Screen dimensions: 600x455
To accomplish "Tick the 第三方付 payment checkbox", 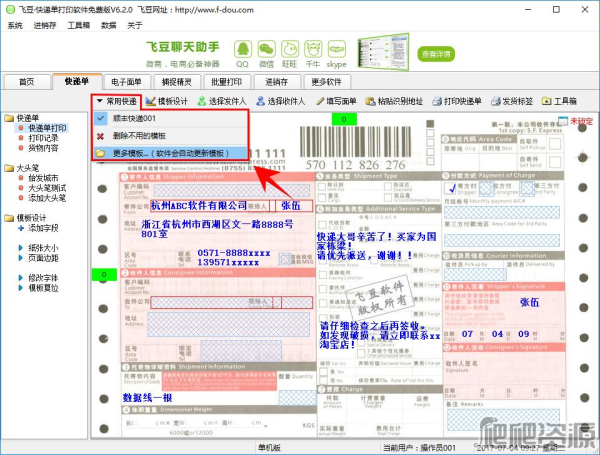I will click(527, 188).
